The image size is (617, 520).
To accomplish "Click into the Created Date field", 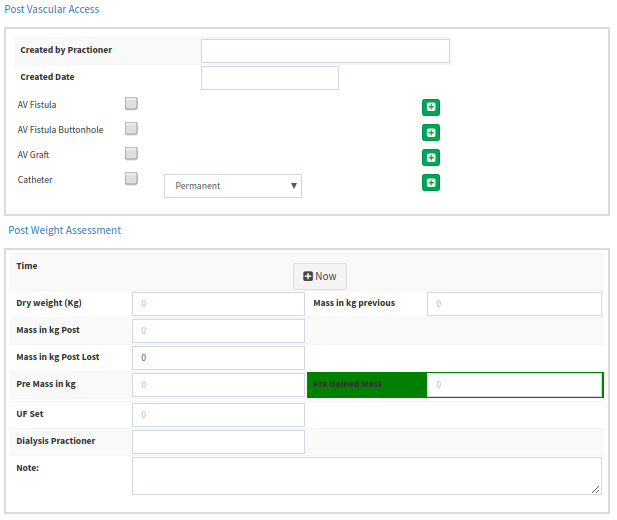I will (x=270, y=78).
